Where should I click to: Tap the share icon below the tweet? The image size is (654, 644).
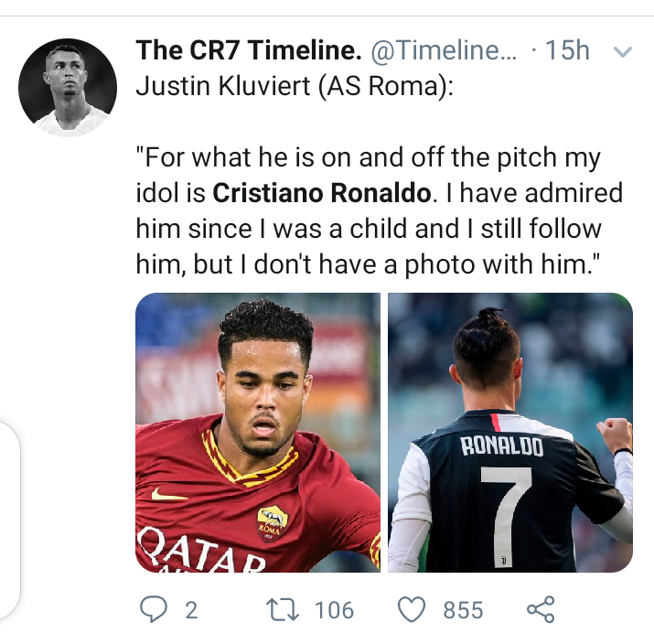[541, 609]
